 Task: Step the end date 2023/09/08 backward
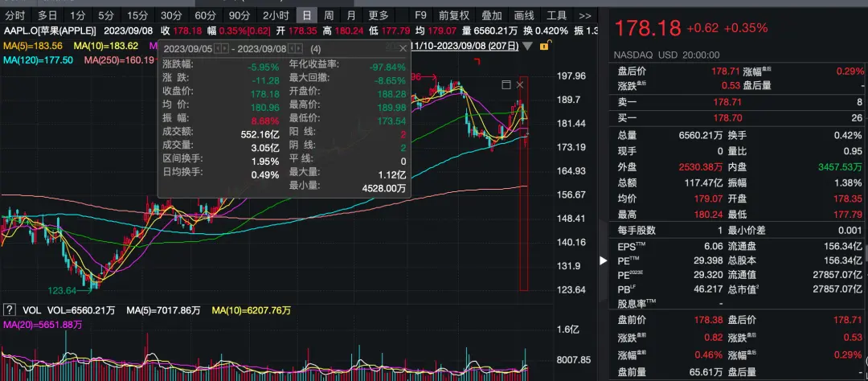(x=291, y=49)
